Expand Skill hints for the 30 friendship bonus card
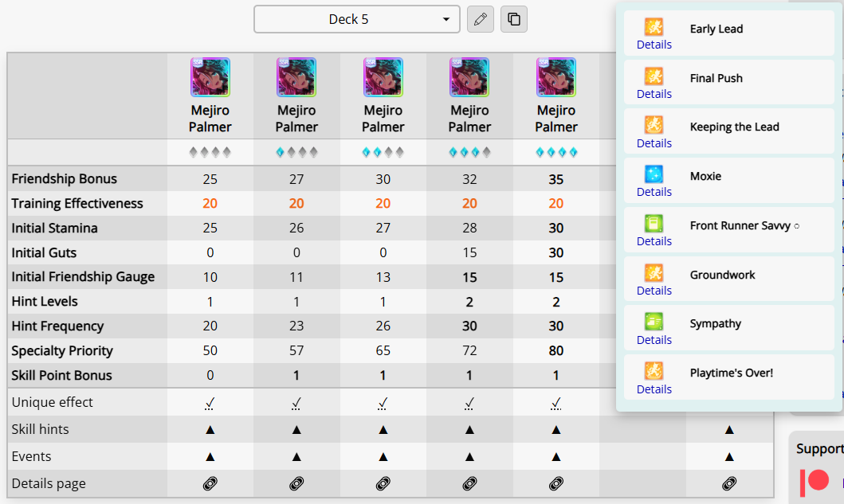844x504 pixels. click(383, 430)
